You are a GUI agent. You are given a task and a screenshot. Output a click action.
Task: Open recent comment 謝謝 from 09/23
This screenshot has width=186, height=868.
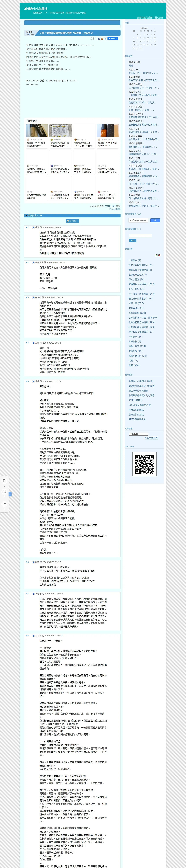(131, 66)
